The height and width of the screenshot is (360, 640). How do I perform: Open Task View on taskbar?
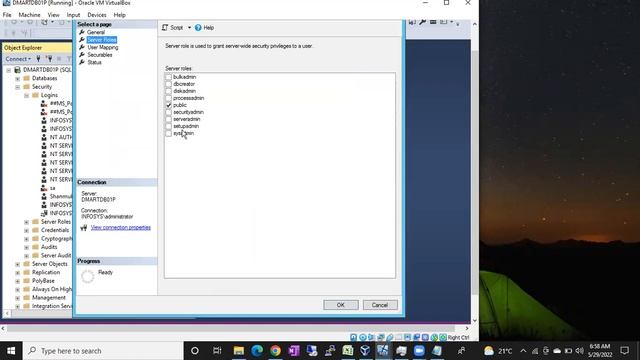coord(217,351)
